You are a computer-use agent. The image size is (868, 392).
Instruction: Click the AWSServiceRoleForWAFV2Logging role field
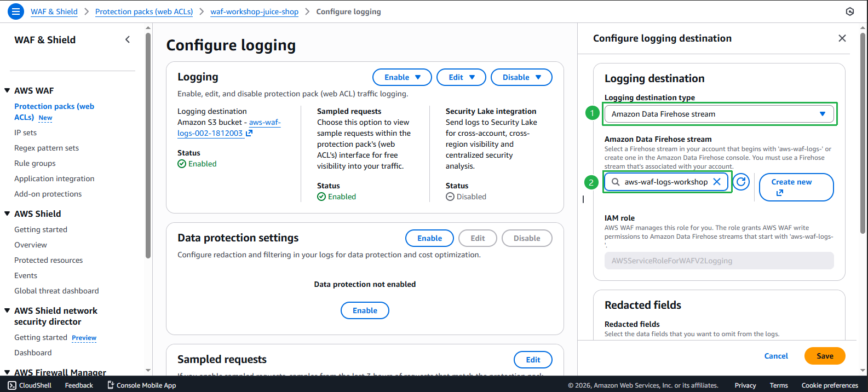[719, 261]
